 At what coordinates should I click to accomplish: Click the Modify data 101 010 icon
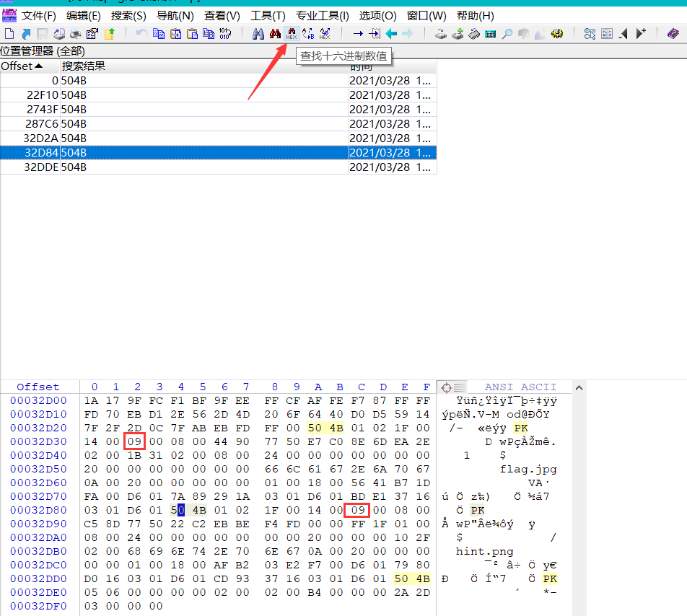[225, 34]
